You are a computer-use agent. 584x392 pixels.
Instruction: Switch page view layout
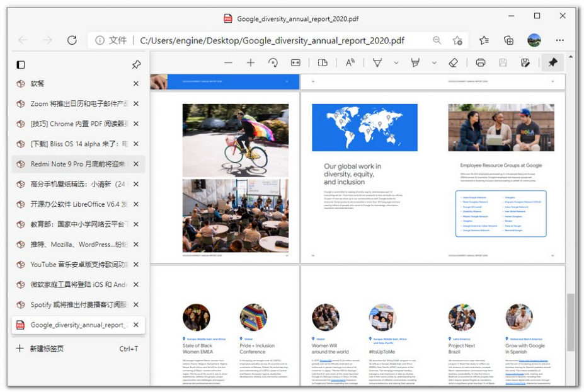coord(323,62)
